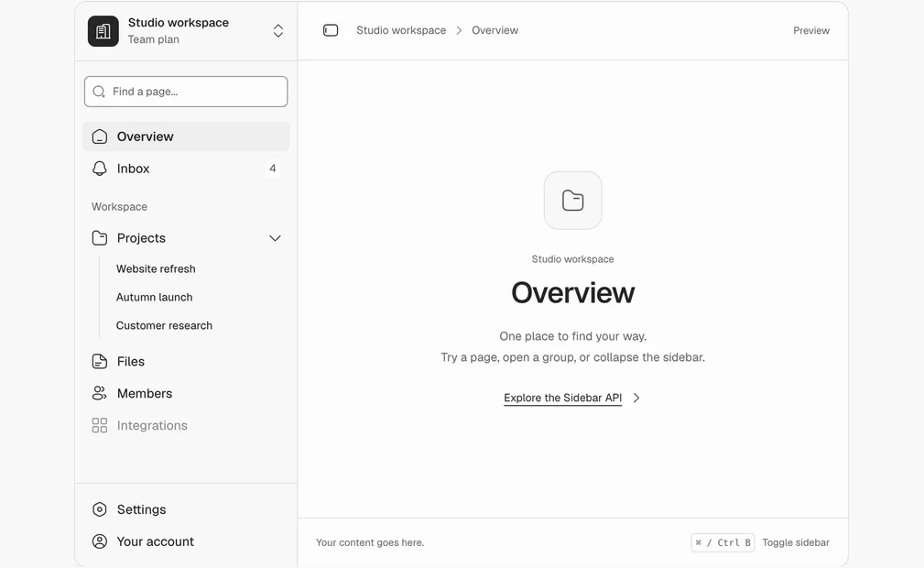Click the Find a page search field
The height and width of the screenshot is (568, 924).
[x=186, y=92]
